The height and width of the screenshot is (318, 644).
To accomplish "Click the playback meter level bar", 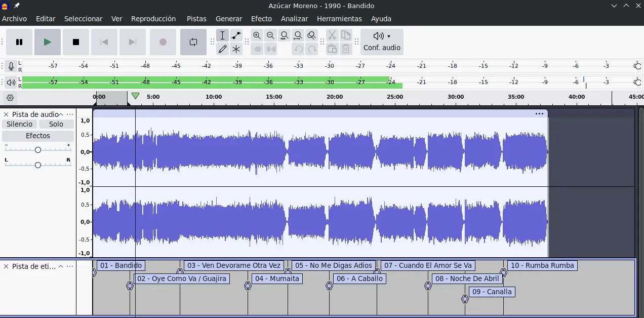I will [x=213, y=83].
